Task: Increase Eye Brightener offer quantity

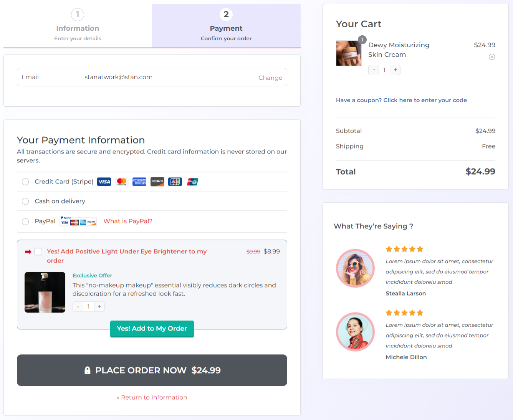Action: 99,306
